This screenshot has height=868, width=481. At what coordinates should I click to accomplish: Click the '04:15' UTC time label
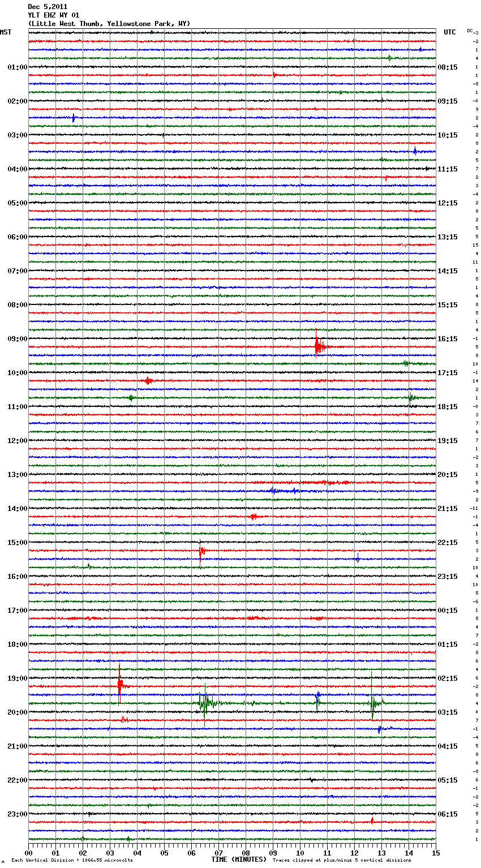448,746
